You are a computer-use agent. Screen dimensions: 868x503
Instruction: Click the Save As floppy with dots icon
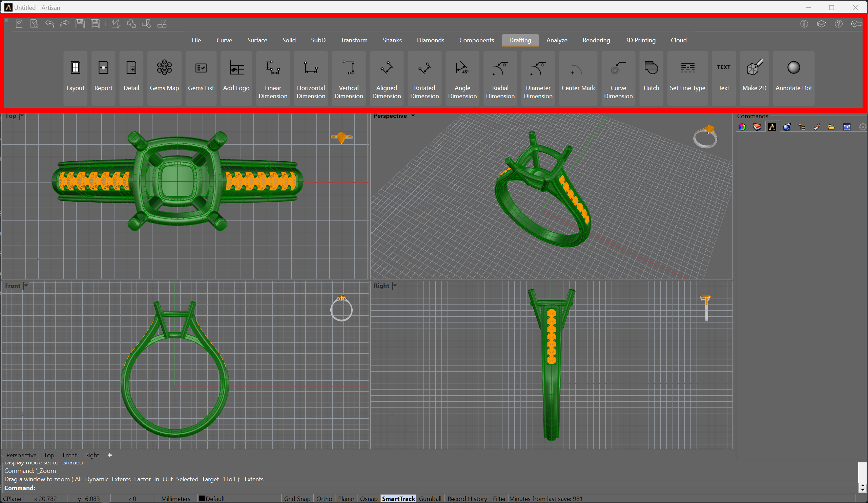[x=95, y=24]
